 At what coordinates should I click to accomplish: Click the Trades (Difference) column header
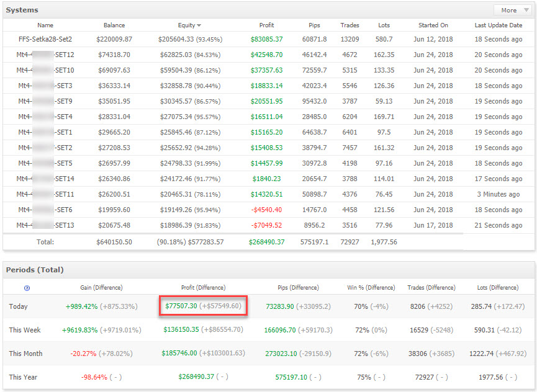coord(431,288)
